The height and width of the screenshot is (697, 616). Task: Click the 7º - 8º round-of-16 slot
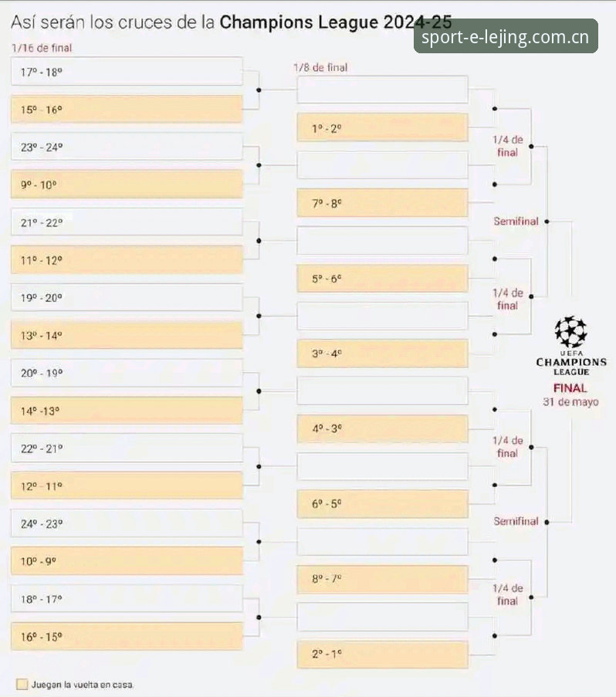(382, 203)
